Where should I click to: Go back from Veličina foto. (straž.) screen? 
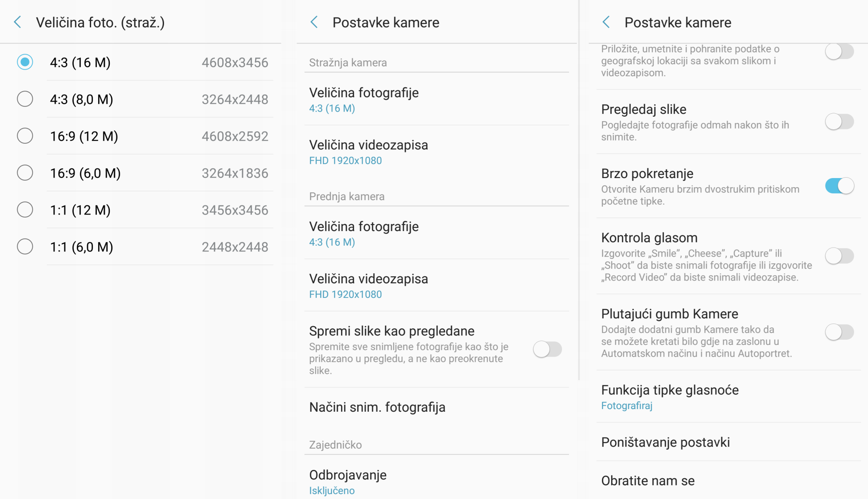pos(18,22)
